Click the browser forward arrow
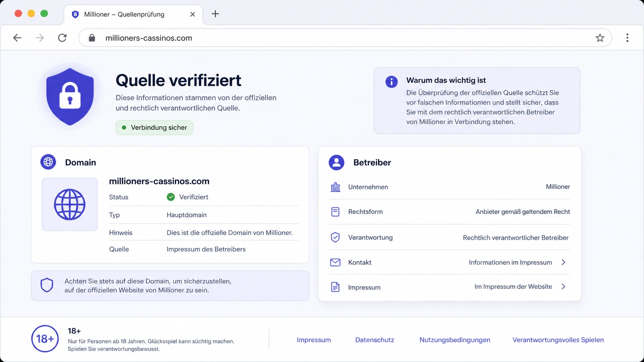Image resolution: width=644 pixels, height=362 pixels. click(40, 38)
